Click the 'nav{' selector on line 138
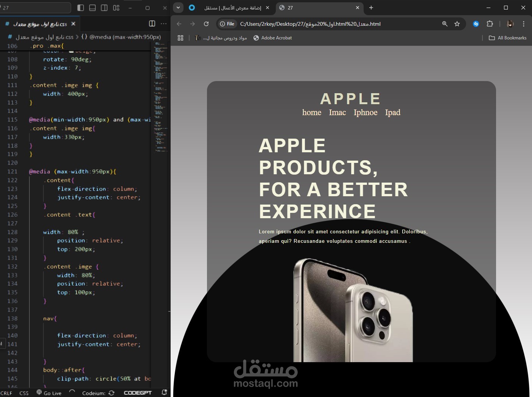 (50, 318)
